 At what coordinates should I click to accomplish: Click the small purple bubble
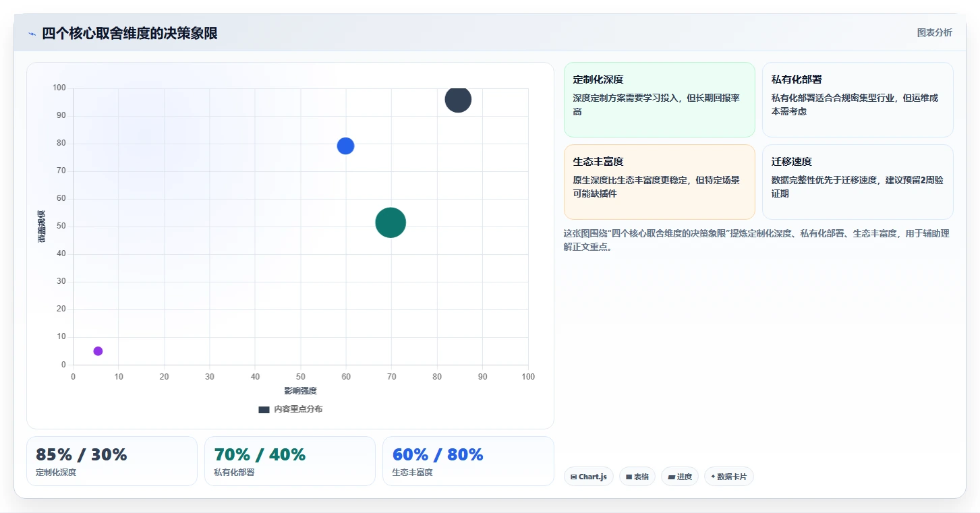(98, 351)
